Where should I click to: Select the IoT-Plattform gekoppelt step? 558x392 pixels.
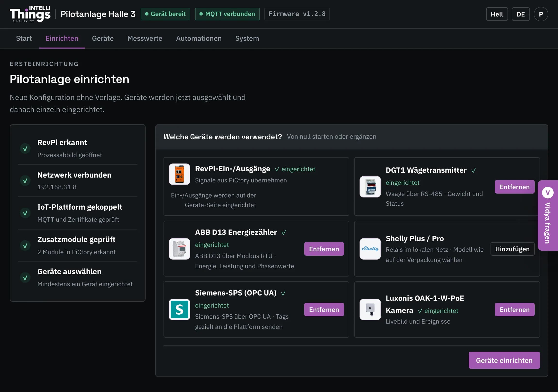(78, 213)
